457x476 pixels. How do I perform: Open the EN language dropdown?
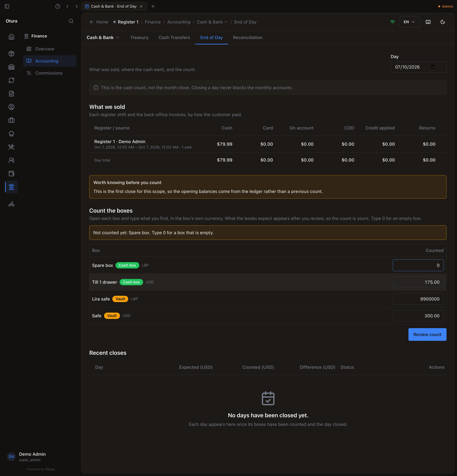pyautogui.click(x=409, y=22)
